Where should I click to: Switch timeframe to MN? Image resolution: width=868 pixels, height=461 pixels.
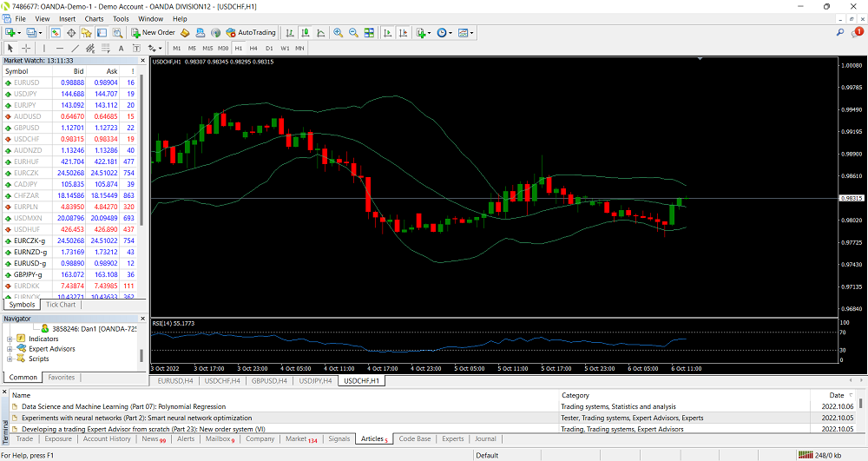coord(299,48)
